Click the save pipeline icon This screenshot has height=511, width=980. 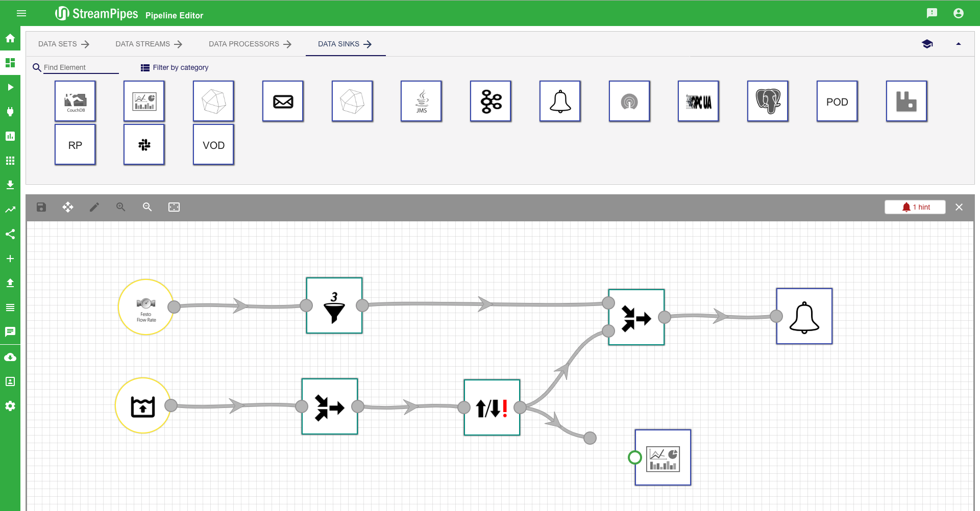(41, 207)
